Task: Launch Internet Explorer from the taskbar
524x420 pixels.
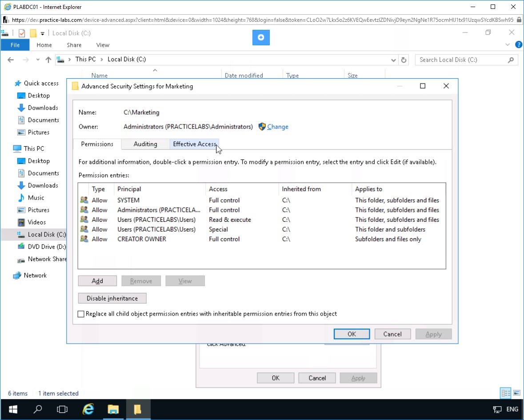Action: coord(88,409)
